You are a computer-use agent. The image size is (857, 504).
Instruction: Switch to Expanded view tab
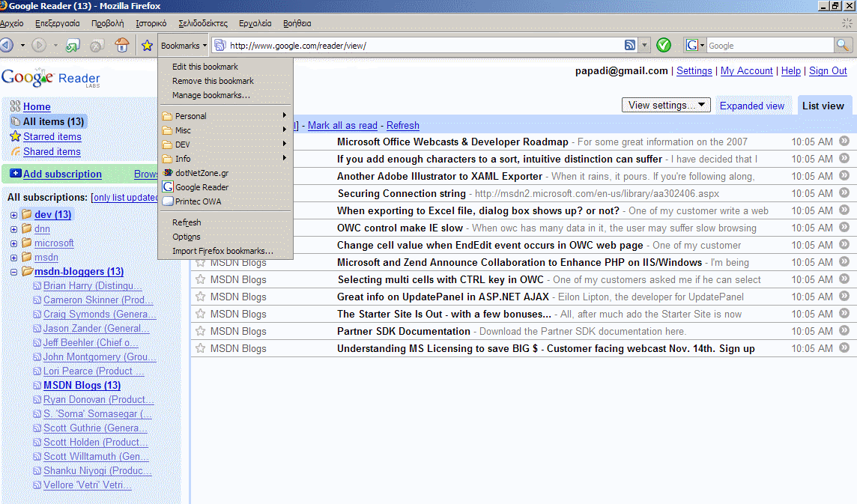(751, 106)
